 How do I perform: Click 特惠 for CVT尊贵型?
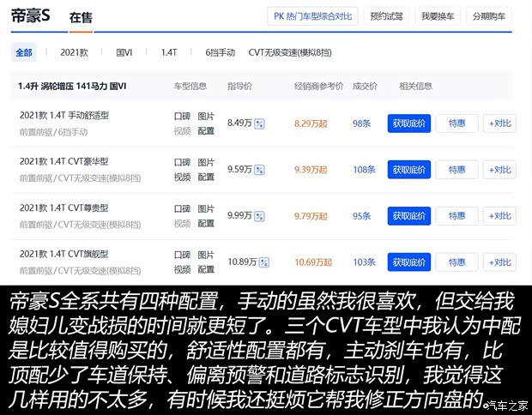[456, 216]
